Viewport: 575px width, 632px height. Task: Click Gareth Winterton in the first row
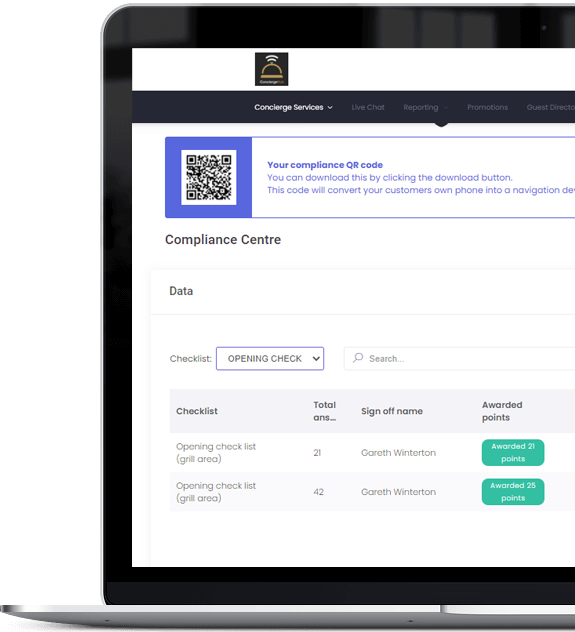coord(398,453)
